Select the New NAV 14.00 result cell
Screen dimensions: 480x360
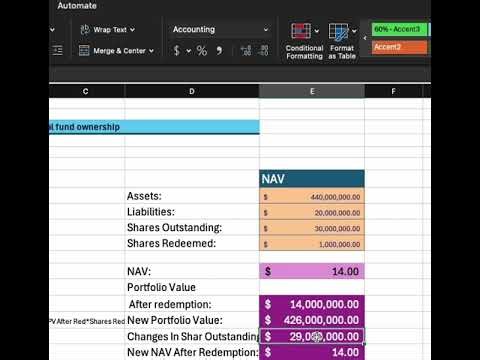pos(312,352)
